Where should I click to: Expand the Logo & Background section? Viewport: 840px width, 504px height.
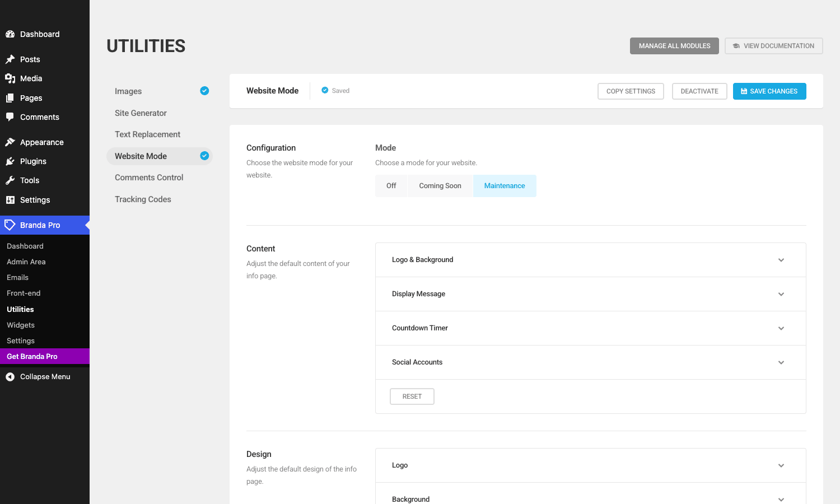click(x=591, y=260)
